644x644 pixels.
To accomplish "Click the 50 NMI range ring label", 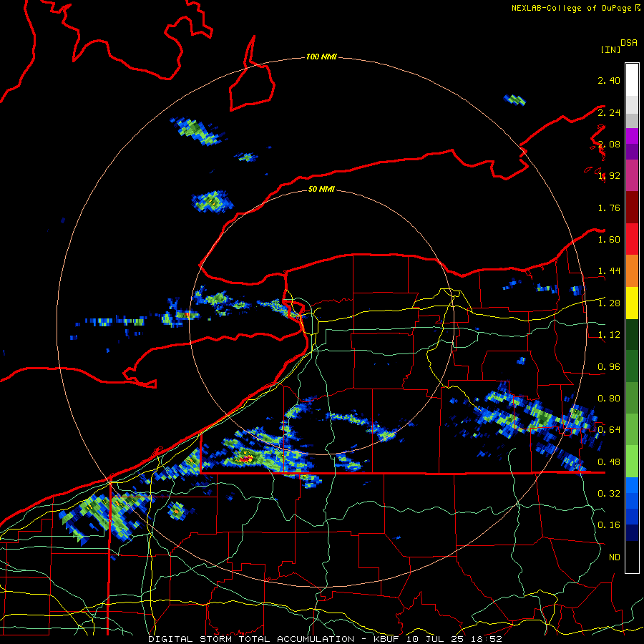I will click(x=321, y=189).
